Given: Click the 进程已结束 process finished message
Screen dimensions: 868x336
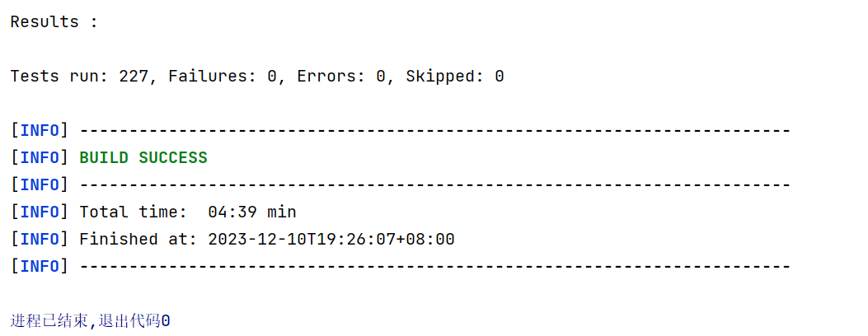Looking at the screenshot, I should pyautogui.click(x=48, y=320).
